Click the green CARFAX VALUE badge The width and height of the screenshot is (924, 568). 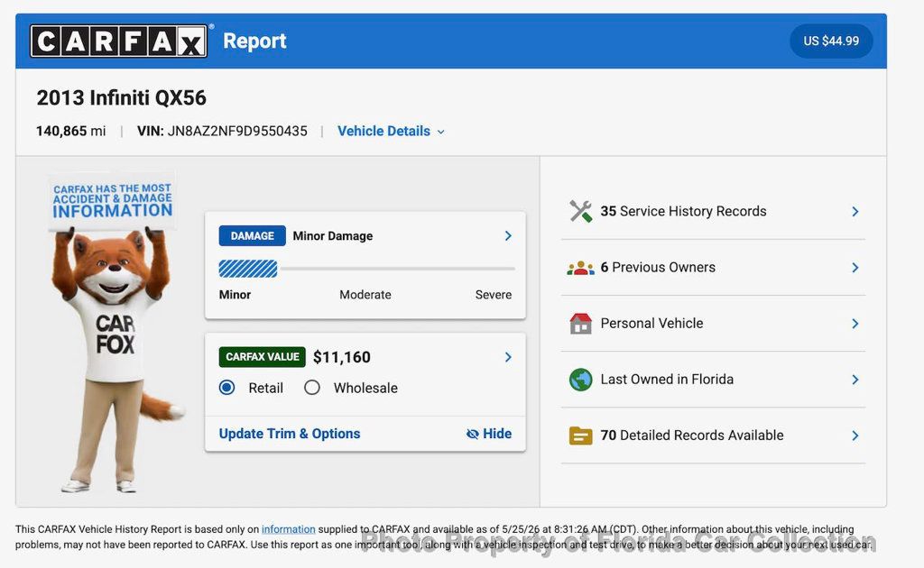(263, 357)
